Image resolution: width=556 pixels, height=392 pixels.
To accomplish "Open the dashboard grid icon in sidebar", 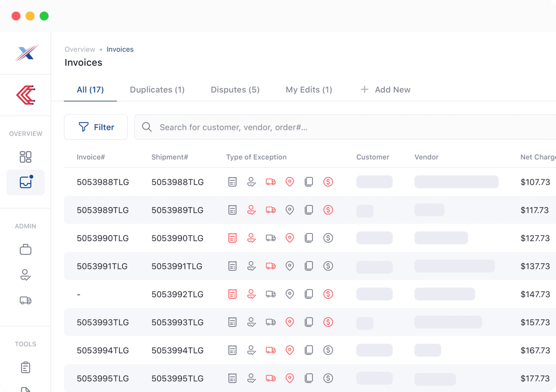I will 25,157.
